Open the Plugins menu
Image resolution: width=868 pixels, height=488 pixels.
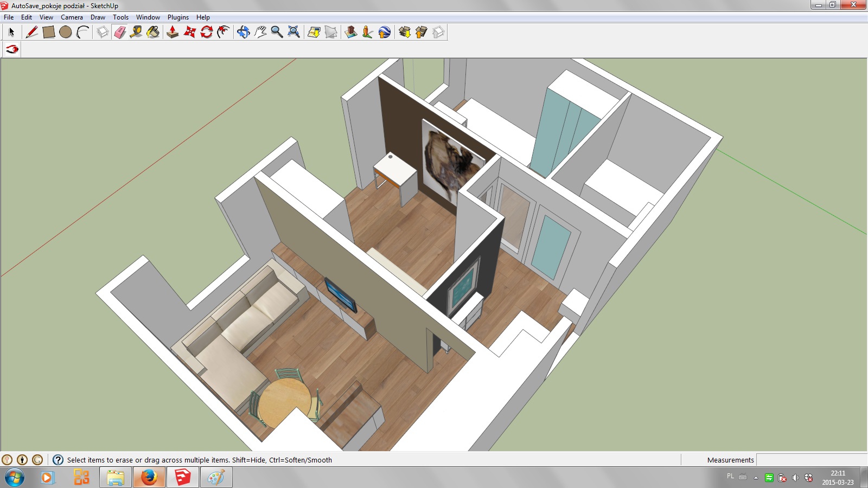point(178,17)
